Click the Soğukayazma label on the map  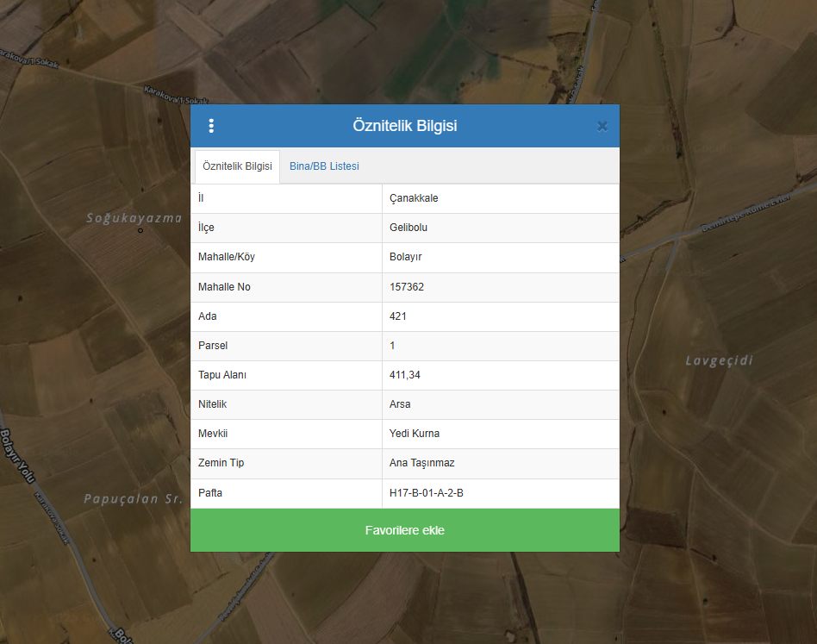[x=134, y=218]
